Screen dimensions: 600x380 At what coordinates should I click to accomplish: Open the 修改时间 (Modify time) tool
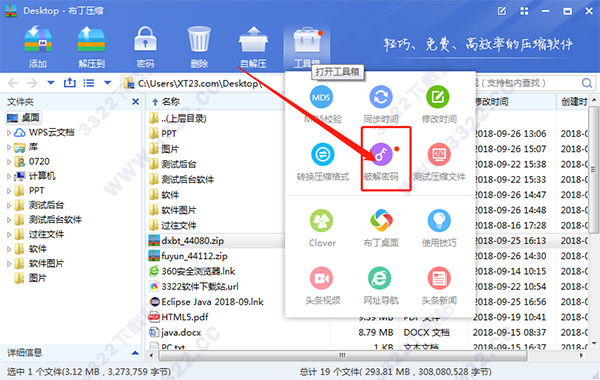coord(439,104)
